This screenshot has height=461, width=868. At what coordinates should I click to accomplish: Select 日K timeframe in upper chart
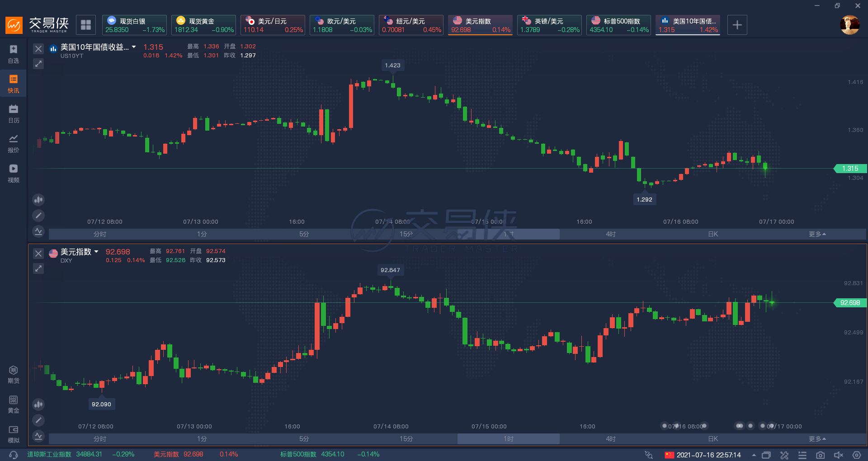(713, 234)
